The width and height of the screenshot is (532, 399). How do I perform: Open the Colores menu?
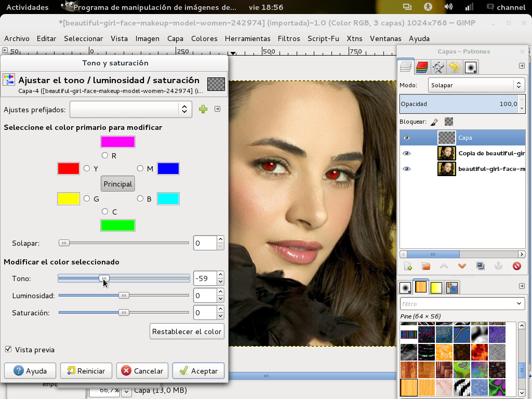pyautogui.click(x=204, y=38)
